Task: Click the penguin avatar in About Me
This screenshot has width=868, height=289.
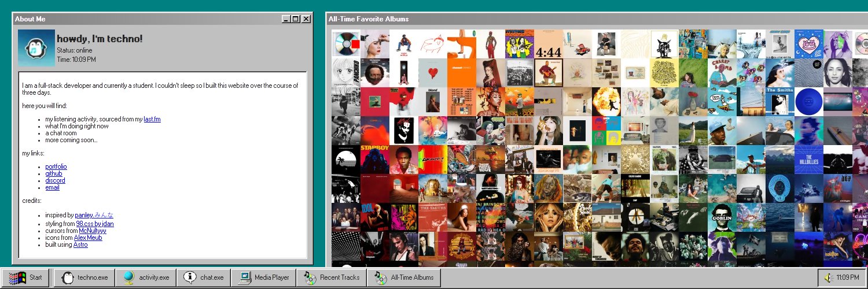Action: 36,48
